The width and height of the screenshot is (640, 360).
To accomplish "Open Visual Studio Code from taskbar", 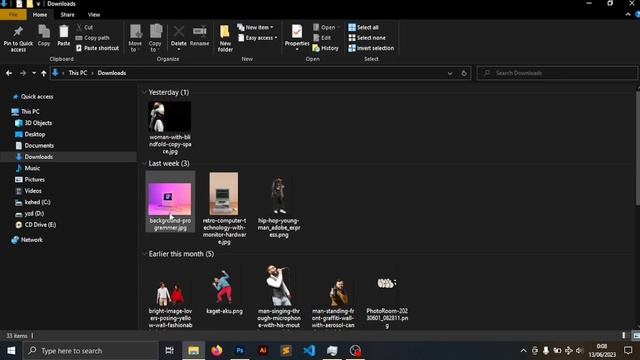I will pyautogui.click(x=309, y=351).
